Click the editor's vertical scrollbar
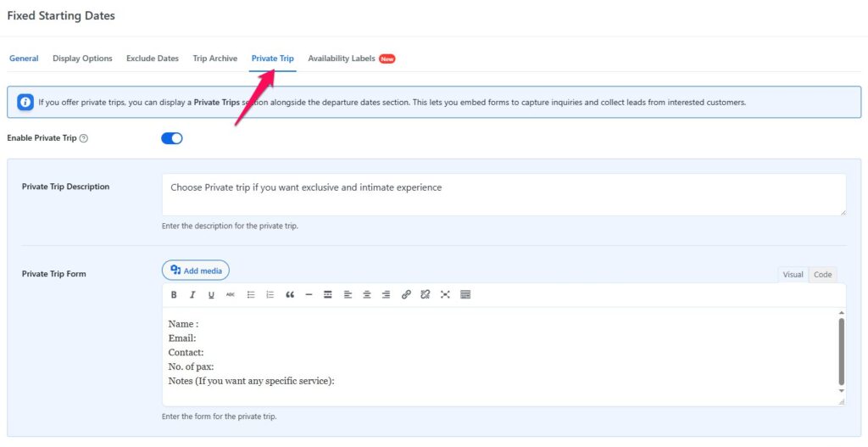The image size is (868, 447). [x=841, y=350]
